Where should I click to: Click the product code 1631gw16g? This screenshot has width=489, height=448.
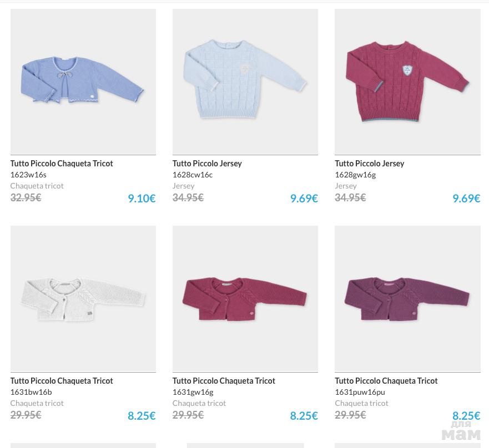click(x=193, y=392)
